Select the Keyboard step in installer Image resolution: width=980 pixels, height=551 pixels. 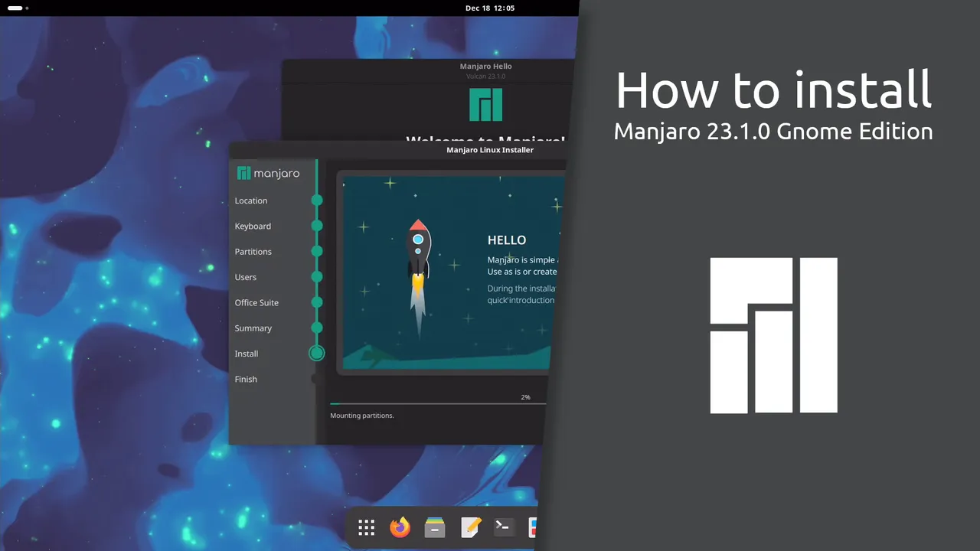pos(253,226)
